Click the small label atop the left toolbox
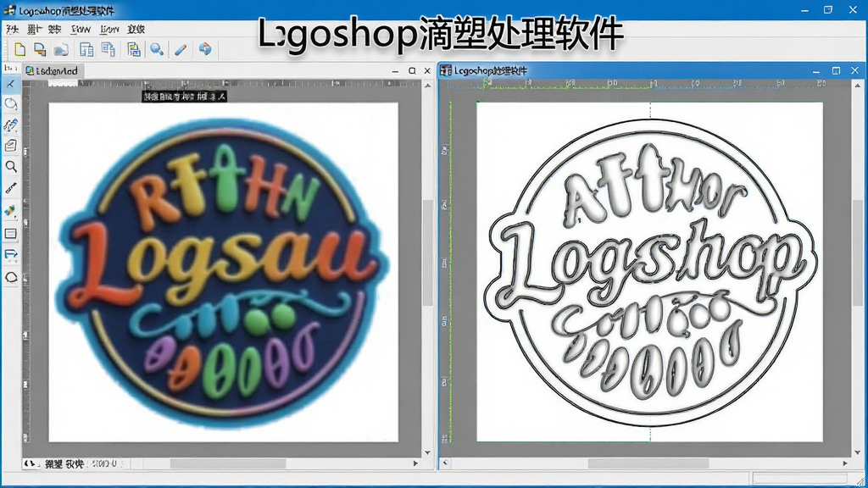 [x=10, y=68]
